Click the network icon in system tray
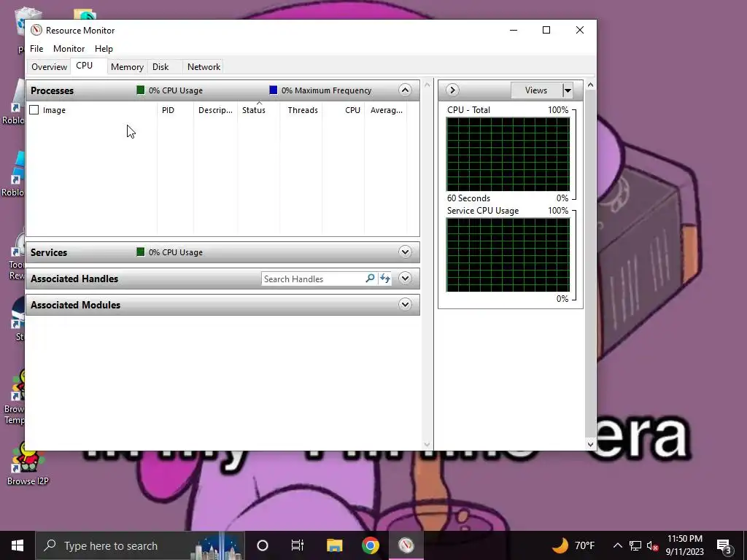 click(635, 545)
